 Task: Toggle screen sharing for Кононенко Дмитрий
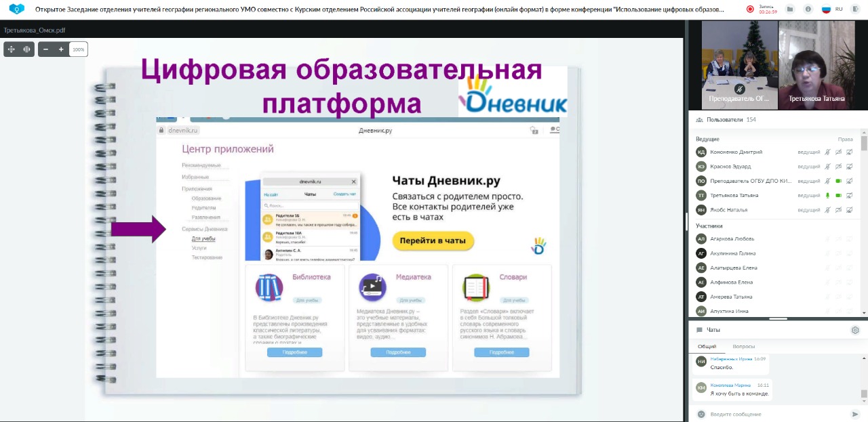[x=849, y=152]
